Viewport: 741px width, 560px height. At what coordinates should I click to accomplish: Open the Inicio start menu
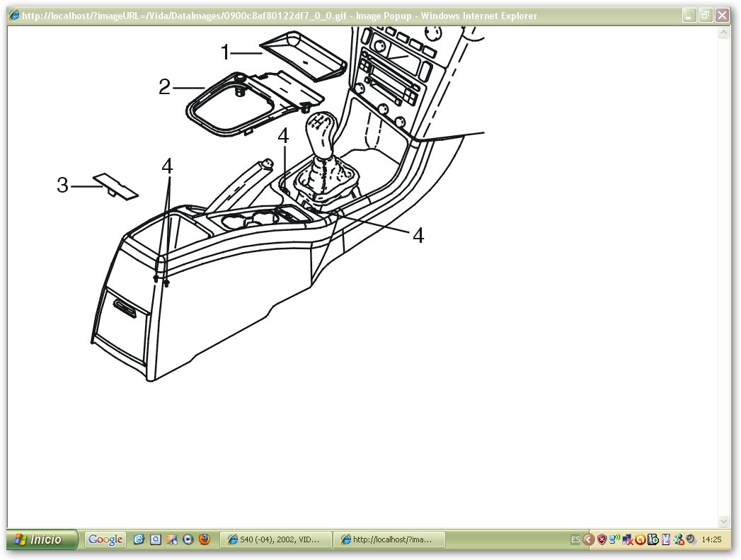[42, 539]
